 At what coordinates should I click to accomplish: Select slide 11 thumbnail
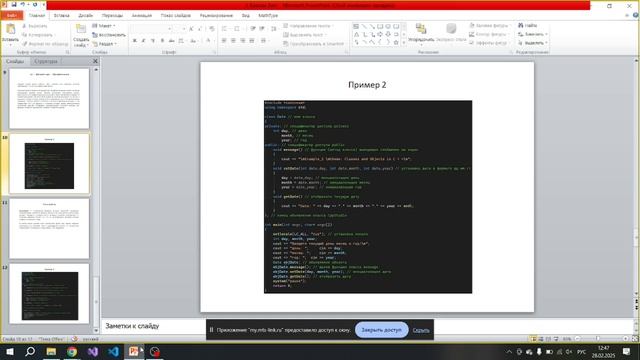click(49, 229)
